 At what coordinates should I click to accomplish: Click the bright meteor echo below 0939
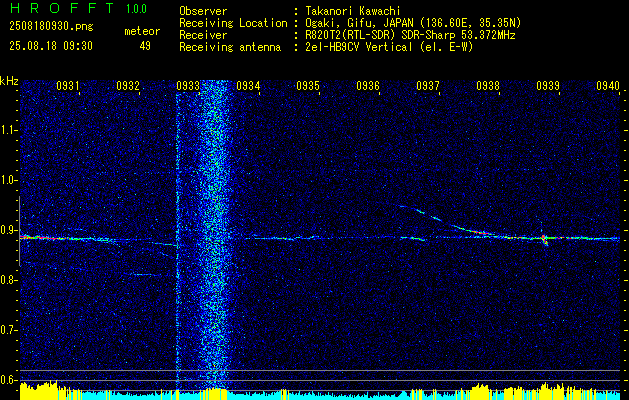(544, 240)
